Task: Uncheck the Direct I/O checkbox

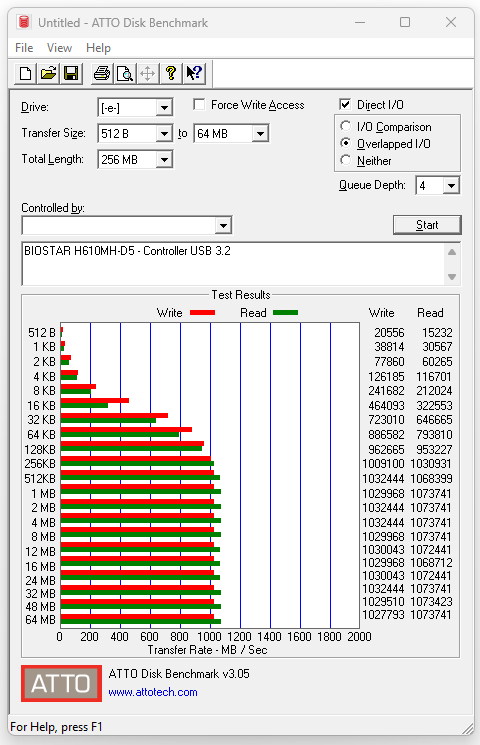Action: [346, 104]
